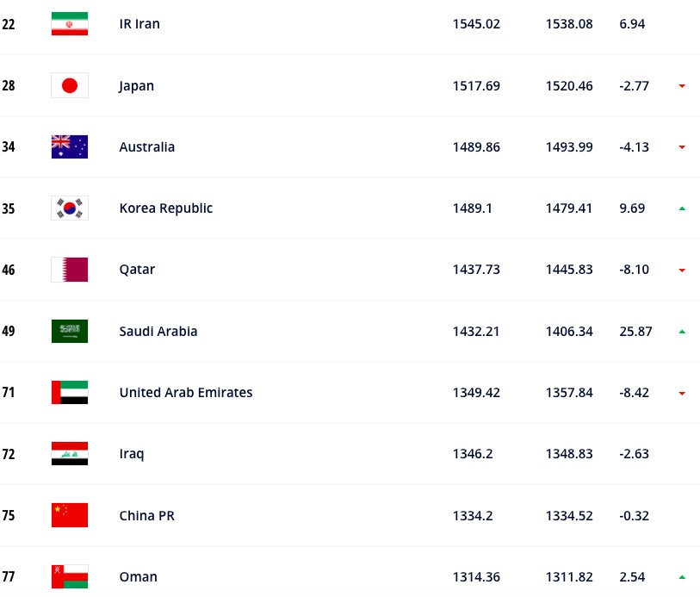Click the Japan flag icon
The height and width of the screenshot is (597, 700).
[x=70, y=85]
